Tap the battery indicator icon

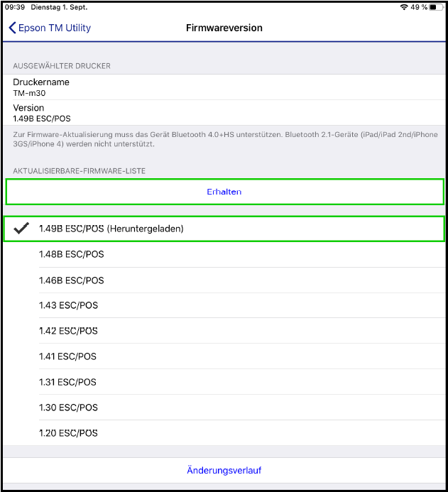[x=437, y=7]
